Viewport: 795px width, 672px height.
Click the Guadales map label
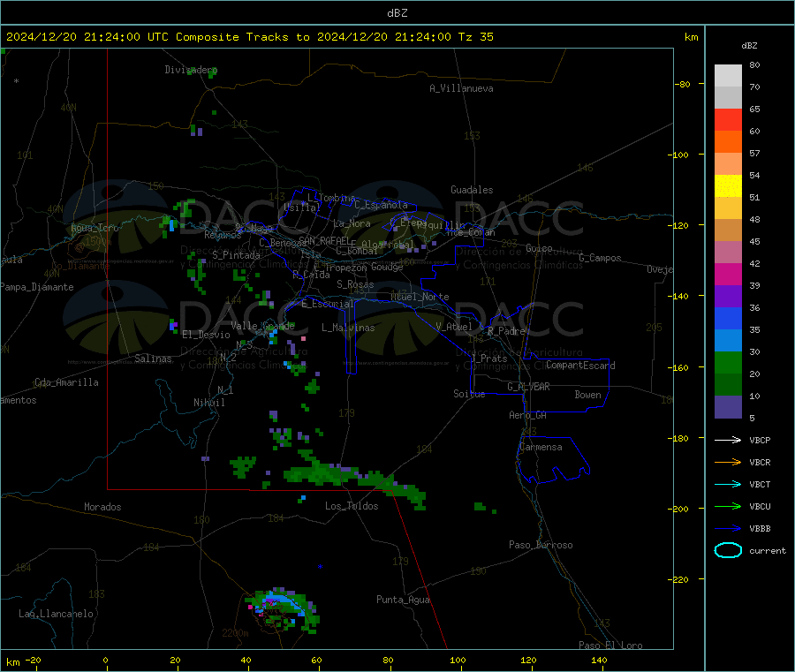point(472,190)
